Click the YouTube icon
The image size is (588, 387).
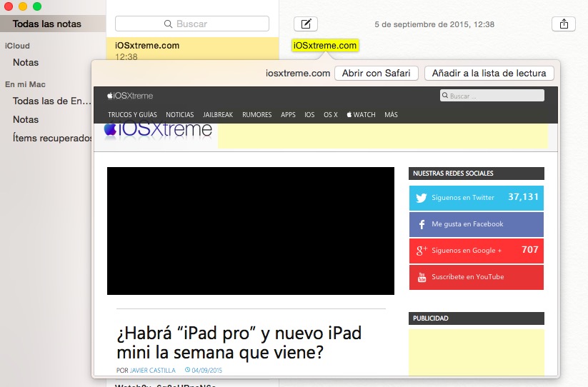click(x=422, y=277)
